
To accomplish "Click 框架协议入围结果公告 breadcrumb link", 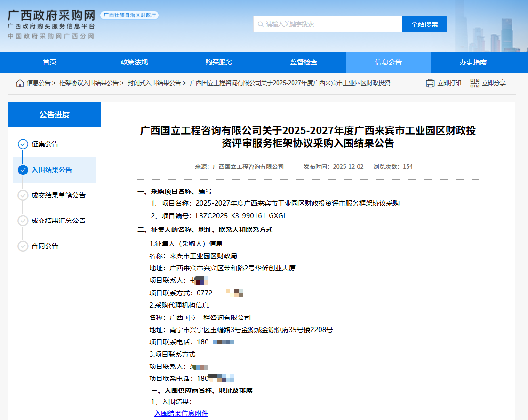I will tap(89, 83).
